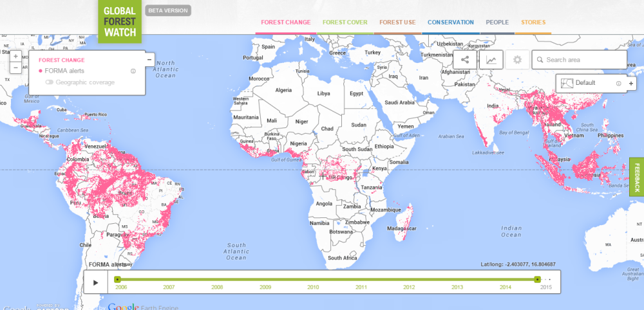Click the Kenya label on the map
Image resolution: width=644 pixels, height=310 pixels.
coord(379,169)
